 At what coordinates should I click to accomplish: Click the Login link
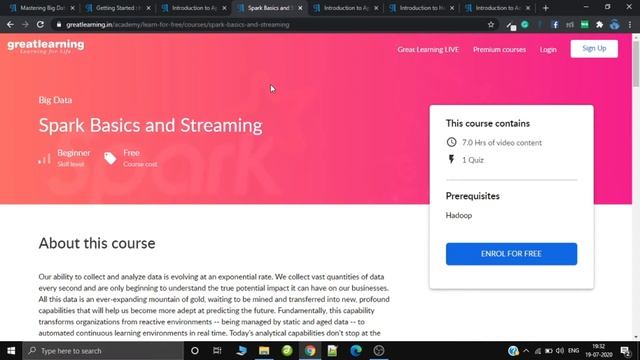pos(548,49)
